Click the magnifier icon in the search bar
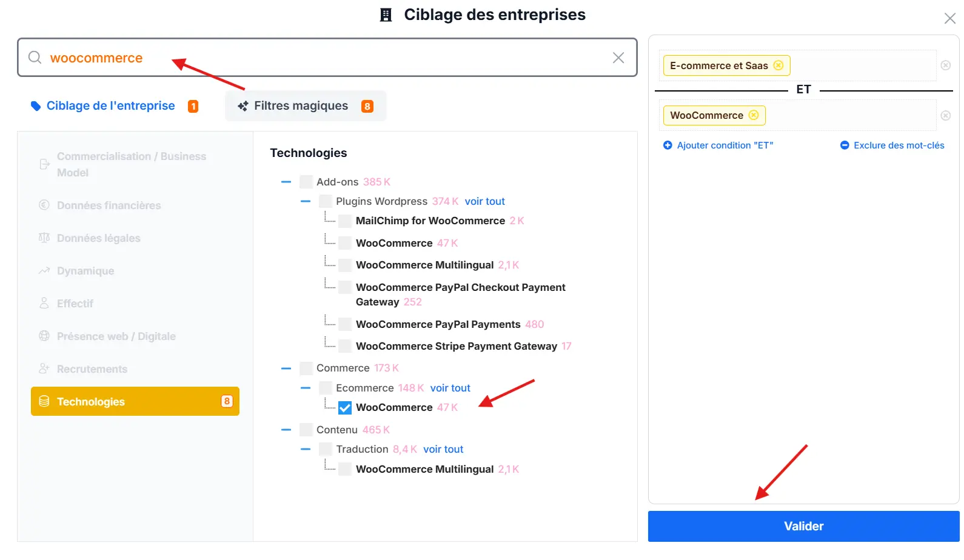This screenshot has height=560, width=964. coord(35,58)
